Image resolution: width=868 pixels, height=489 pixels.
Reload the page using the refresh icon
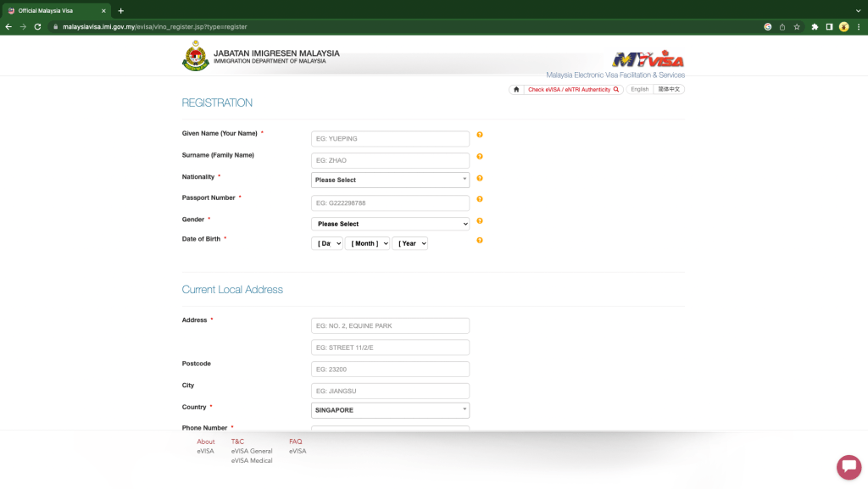tap(37, 26)
